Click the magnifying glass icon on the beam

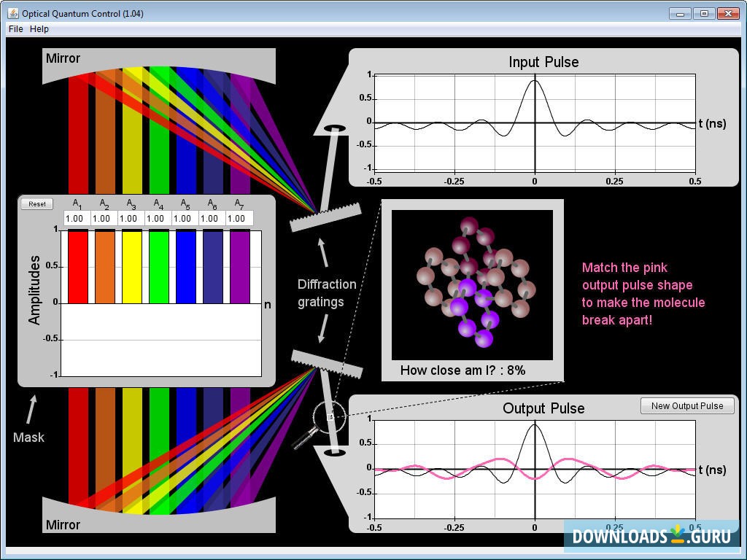(318, 425)
